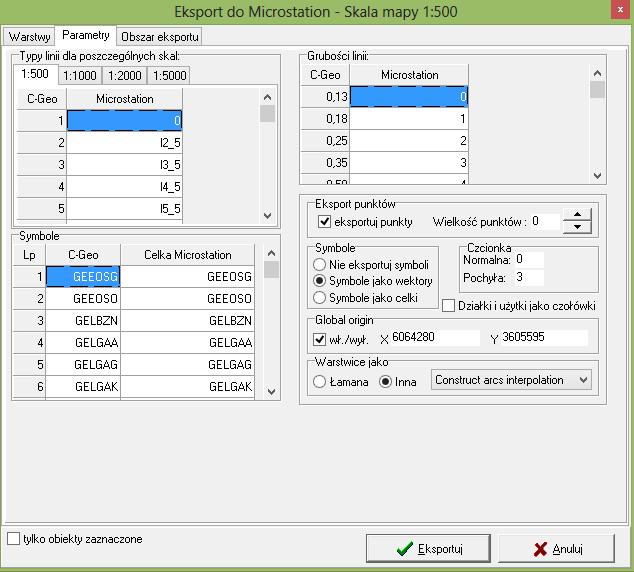634x572 pixels.
Task: Select line type cell l3_5
Action: 125,165
